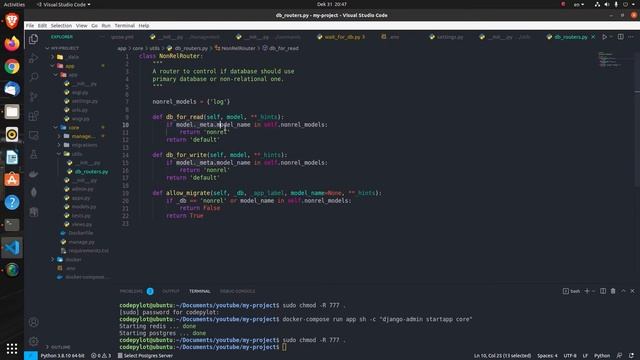Open the Accounts menu icon
Viewport: 640px width, 360px height.
coord(34,322)
